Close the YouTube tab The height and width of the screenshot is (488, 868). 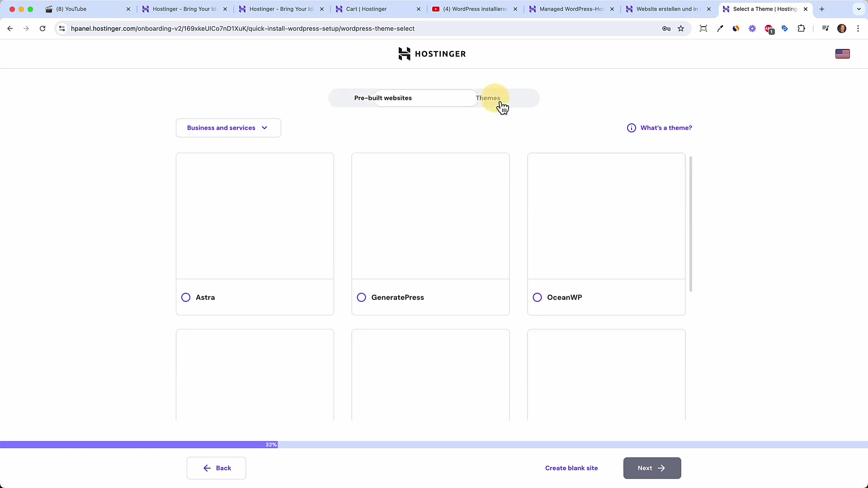128,9
